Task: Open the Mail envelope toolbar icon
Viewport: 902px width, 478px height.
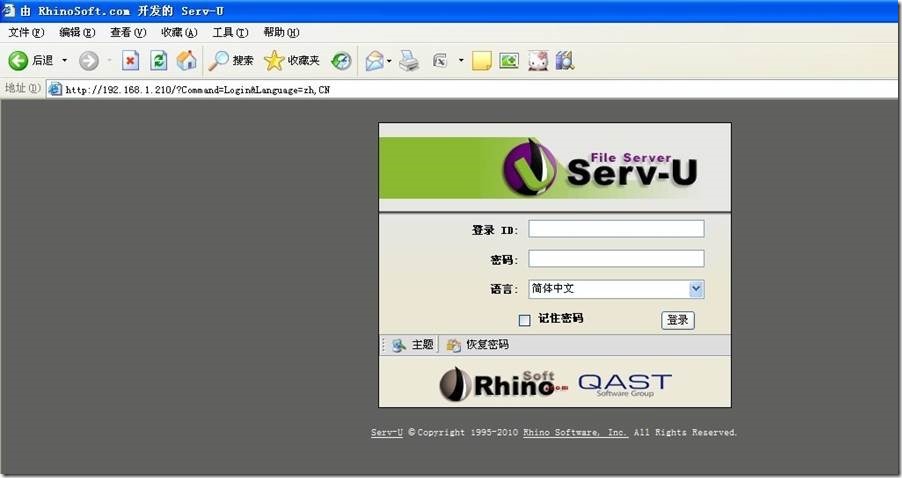Action: pyautogui.click(x=374, y=60)
